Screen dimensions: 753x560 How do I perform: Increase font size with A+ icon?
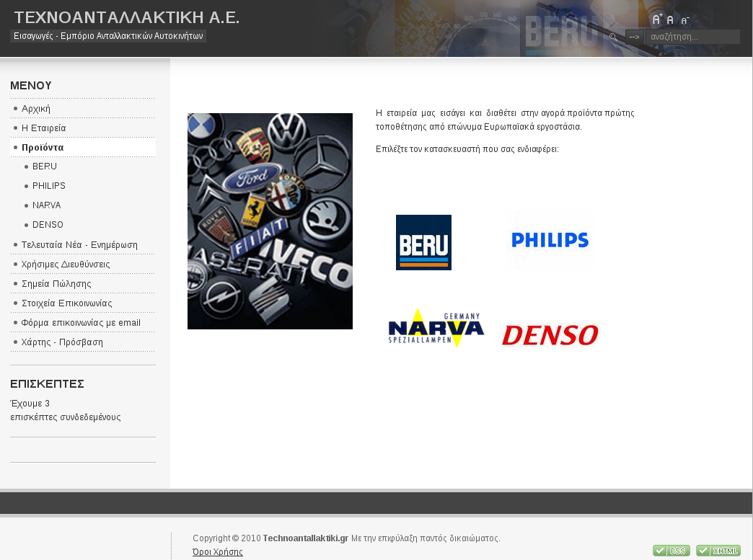pos(658,19)
